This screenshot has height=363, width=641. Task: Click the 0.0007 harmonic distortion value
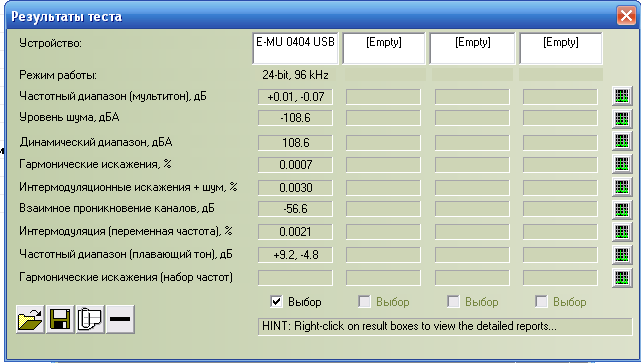(295, 165)
